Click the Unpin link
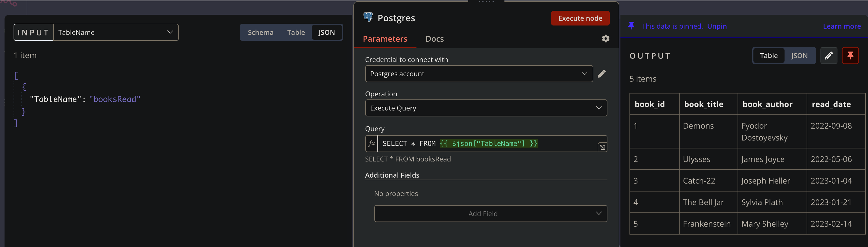 [717, 26]
